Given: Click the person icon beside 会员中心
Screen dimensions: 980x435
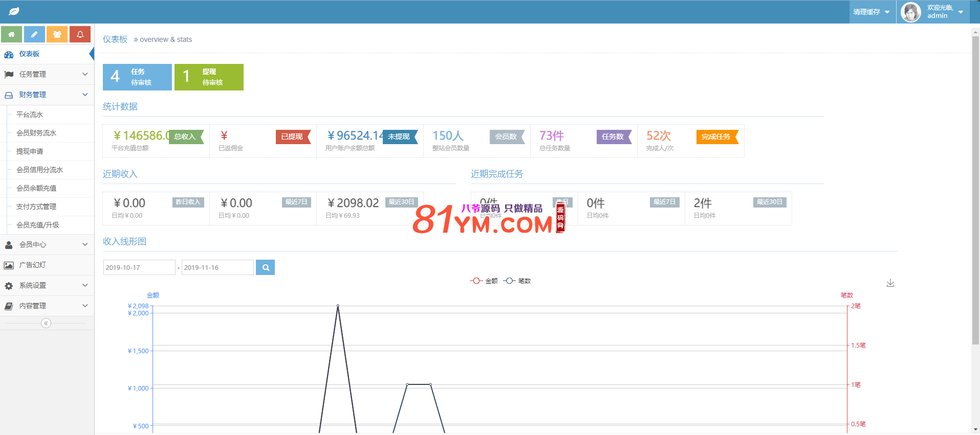Looking at the screenshot, I should 9,245.
